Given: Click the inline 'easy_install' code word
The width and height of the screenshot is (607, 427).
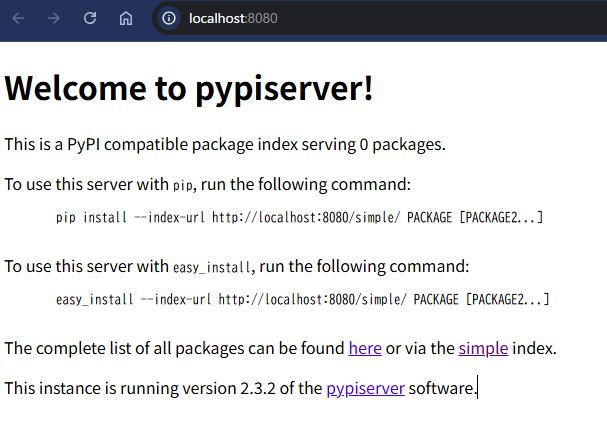Looking at the screenshot, I should (x=212, y=268).
